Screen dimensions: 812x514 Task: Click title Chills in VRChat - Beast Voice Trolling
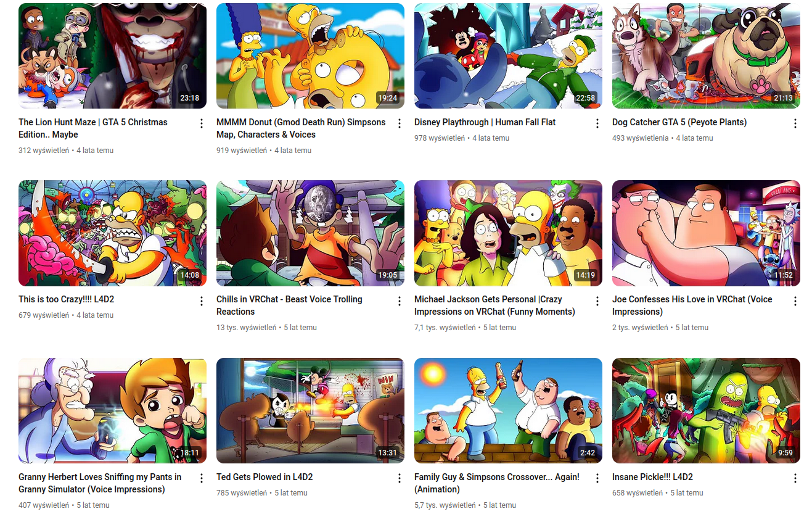(x=289, y=305)
